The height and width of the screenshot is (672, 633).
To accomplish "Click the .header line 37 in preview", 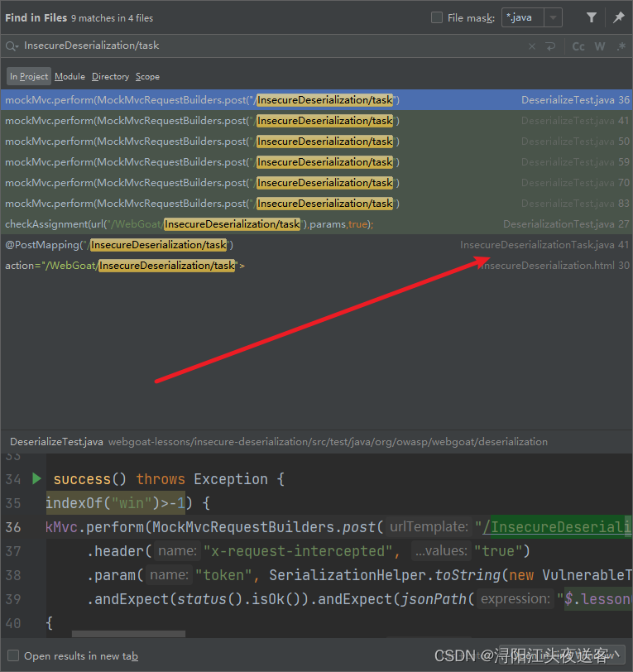I will click(x=309, y=551).
